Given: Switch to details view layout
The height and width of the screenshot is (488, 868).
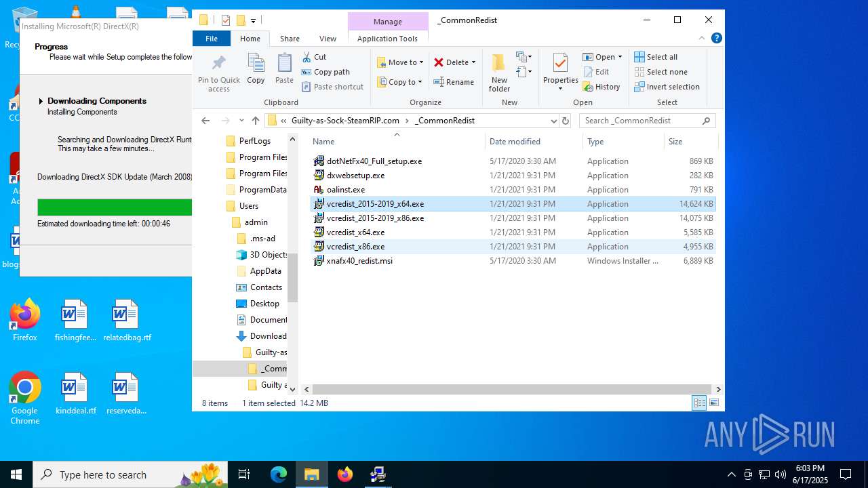Looking at the screenshot, I should point(699,403).
